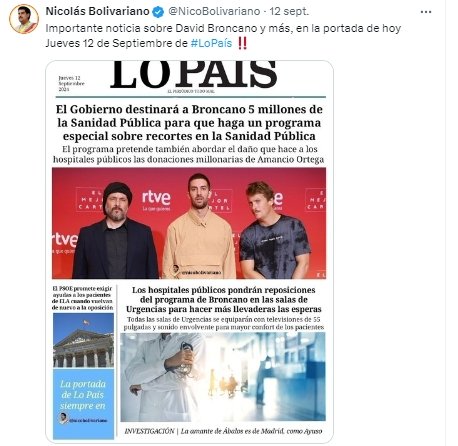Click the doctor with stethoscope photo

pyautogui.click(x=223, y=377)
